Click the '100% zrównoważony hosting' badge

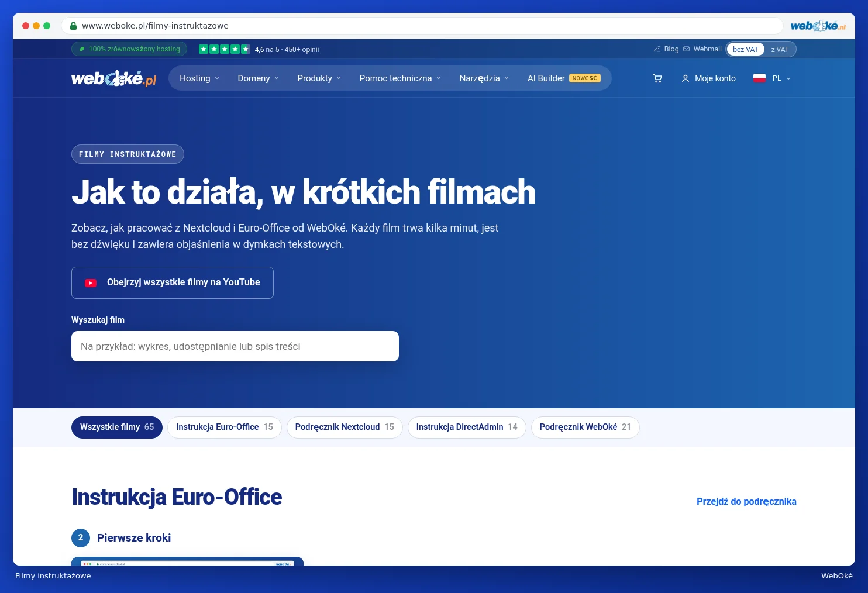(129, 49)
